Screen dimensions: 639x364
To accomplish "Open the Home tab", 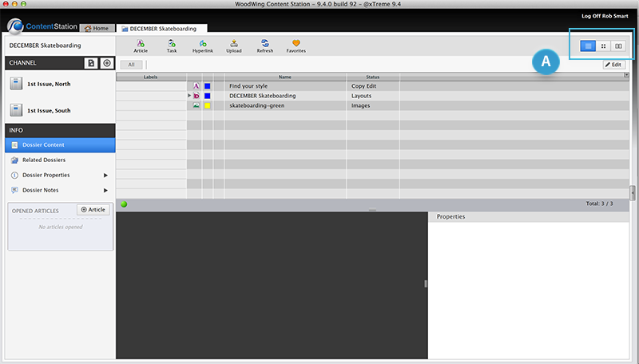I will [97, 29].
